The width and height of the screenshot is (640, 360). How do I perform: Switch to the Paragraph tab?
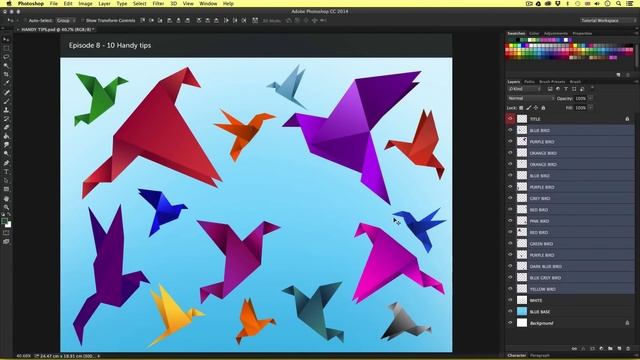(x=540, y=356)
